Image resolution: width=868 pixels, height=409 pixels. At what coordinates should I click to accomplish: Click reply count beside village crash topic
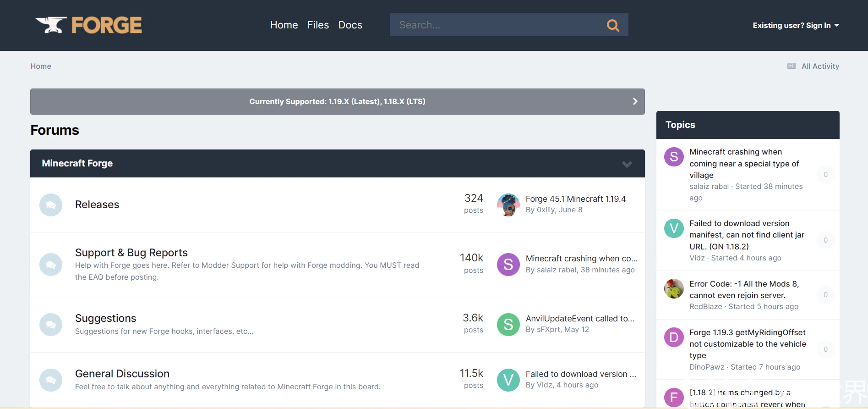[x=825, y=175]
